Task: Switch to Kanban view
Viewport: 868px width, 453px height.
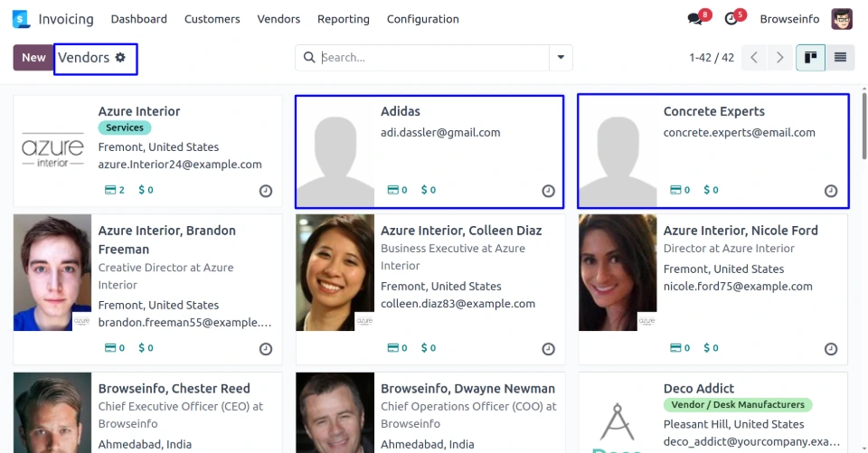Action: click(x=810, y=58)
